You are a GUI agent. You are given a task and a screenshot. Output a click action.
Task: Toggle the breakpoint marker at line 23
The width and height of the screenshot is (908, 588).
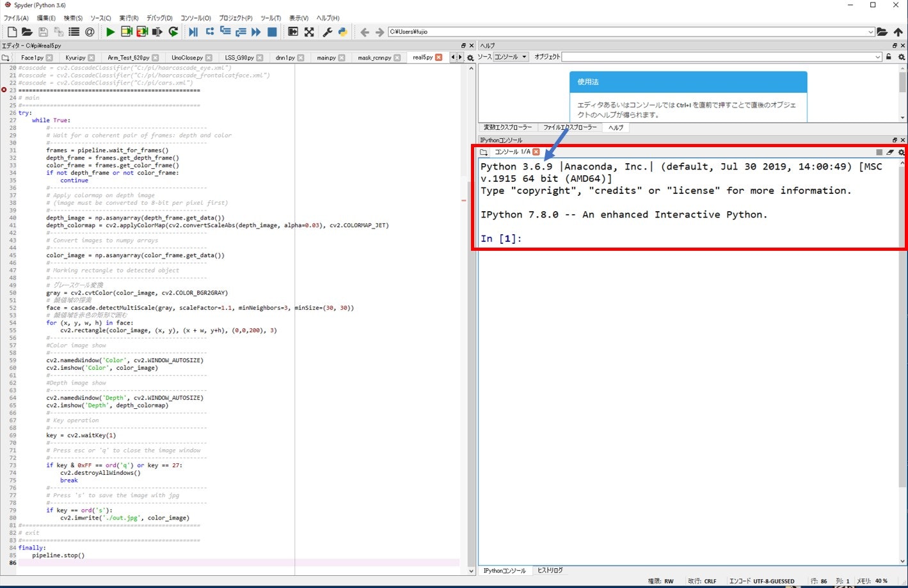[x=4, y=90]
